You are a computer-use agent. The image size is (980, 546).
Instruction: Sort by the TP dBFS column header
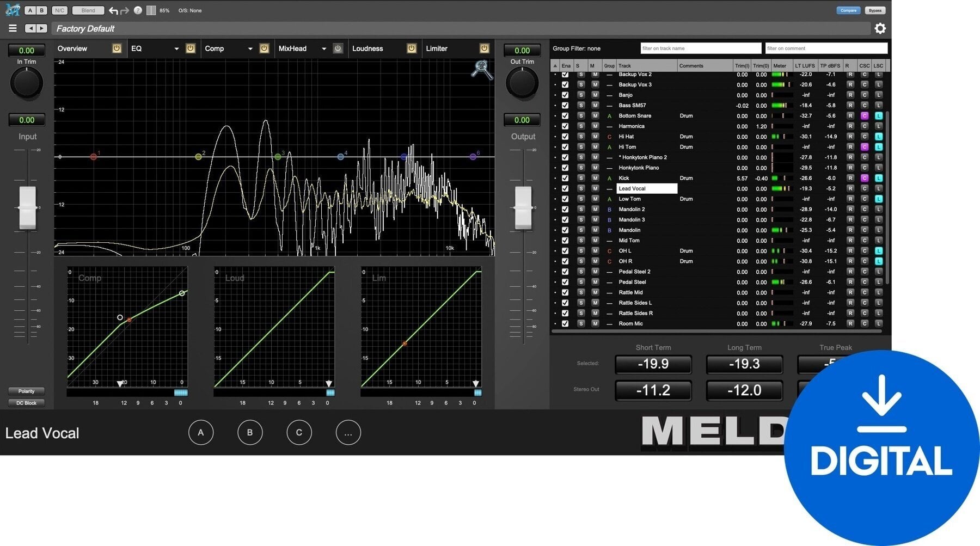pos(830,66)
